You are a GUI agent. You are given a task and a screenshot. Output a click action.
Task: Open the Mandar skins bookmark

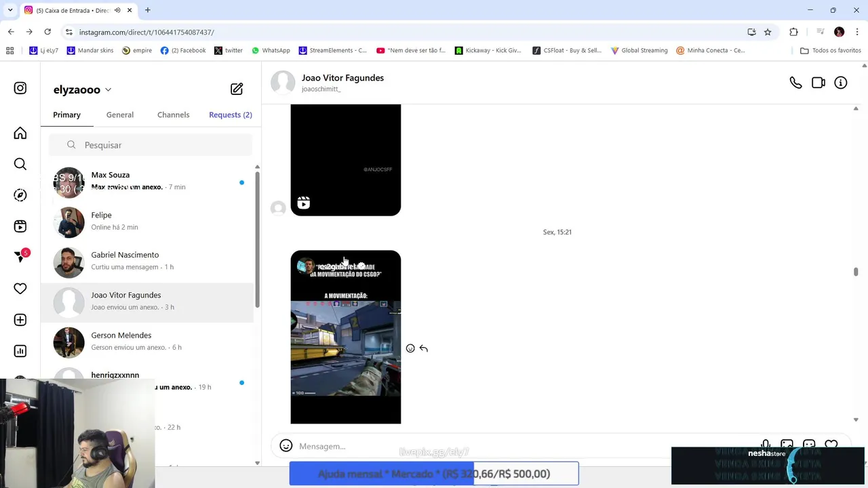pos(90,50)
